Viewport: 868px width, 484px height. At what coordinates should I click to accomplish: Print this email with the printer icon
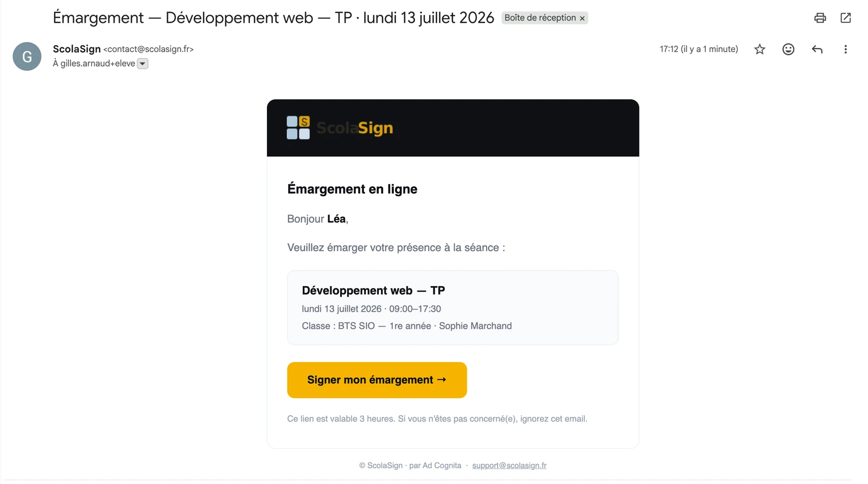coord(820,18)
